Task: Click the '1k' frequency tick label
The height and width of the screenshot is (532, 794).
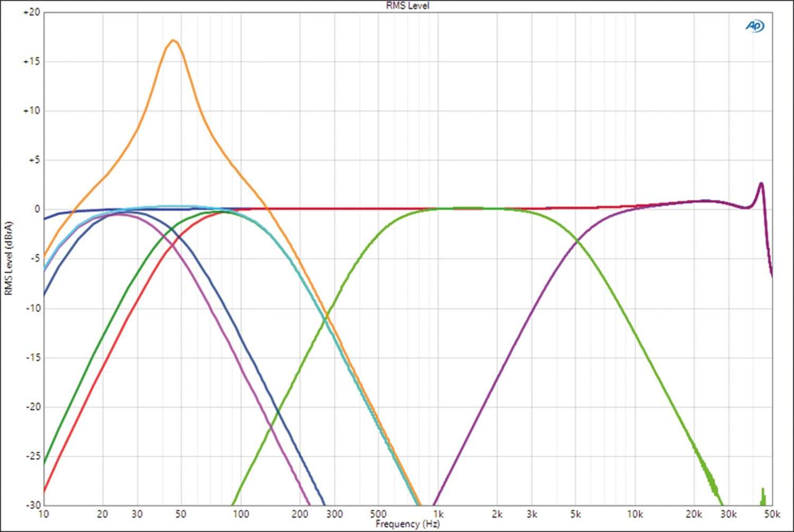Action: point(438,514)
